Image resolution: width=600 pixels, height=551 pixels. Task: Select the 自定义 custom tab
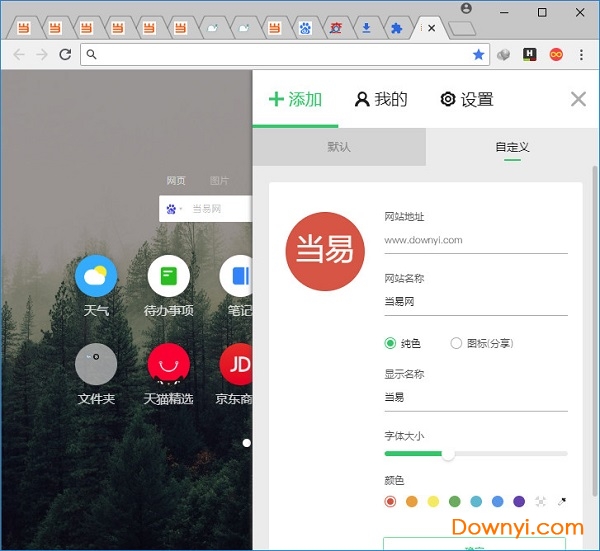(x=512, y=147)
